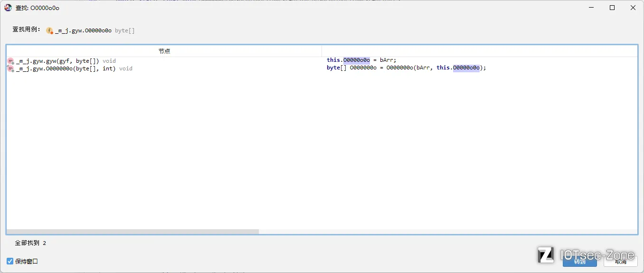644x273 pixels.
Task: Click the 节点 column header
Action: coord(164,51)
